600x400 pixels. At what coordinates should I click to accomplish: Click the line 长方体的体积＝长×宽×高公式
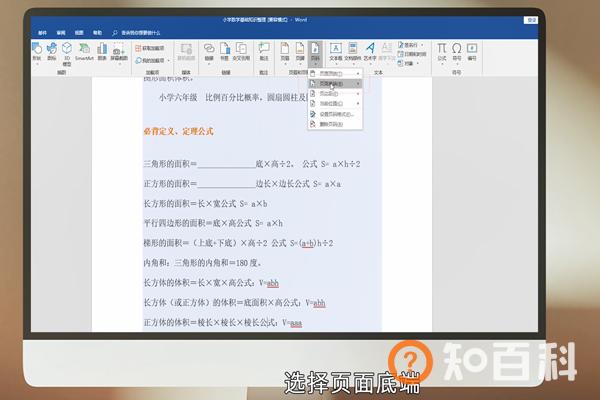click(x=211, y=283)
